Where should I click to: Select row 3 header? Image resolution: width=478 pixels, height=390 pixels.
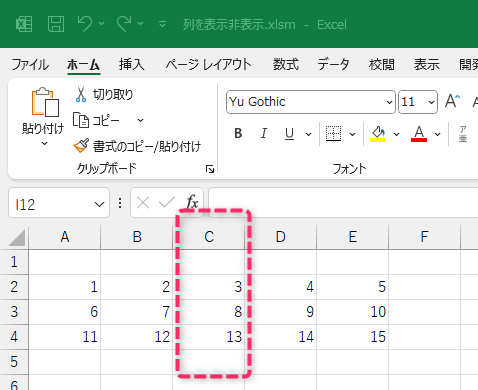click(x=14, y=312)
